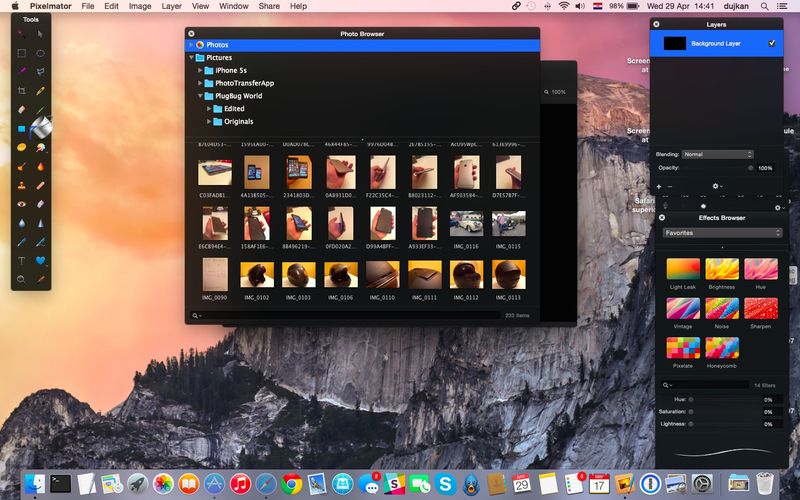
Task: Expand the Originals folder
Action: [x=209, y=121]
